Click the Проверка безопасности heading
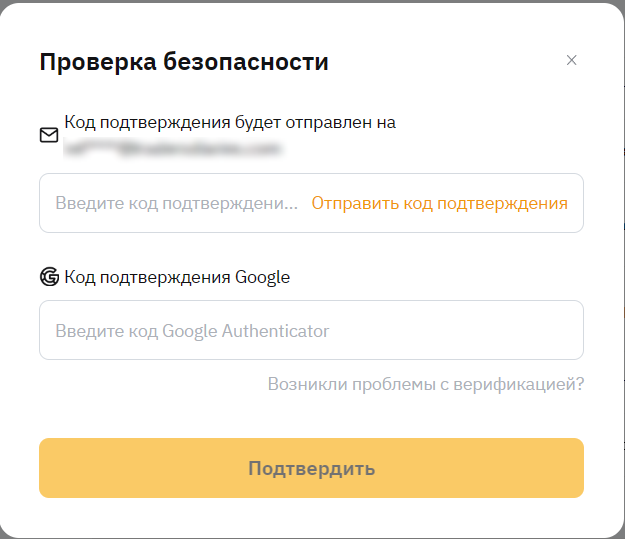625x539 pixels. (184, 62)
